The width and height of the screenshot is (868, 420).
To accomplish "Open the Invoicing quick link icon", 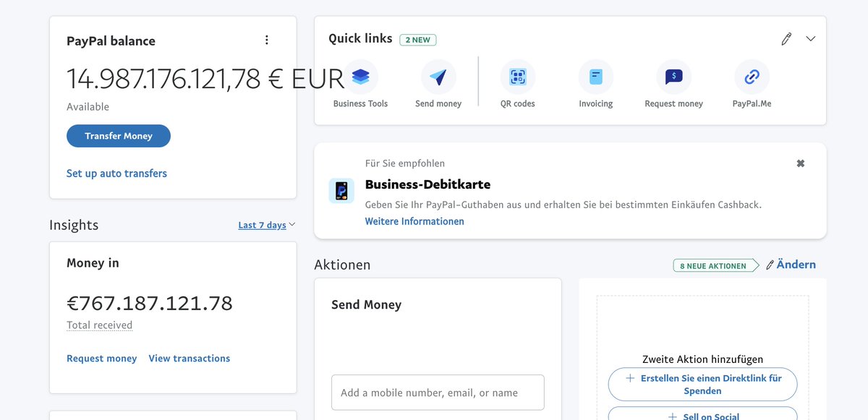I will click(x=596, y=77).
